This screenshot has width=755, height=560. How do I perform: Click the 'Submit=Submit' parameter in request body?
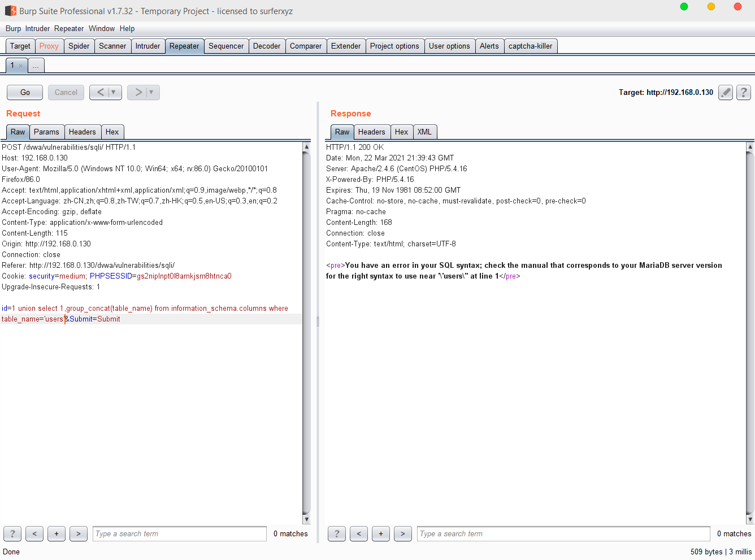tap(95, 319)
